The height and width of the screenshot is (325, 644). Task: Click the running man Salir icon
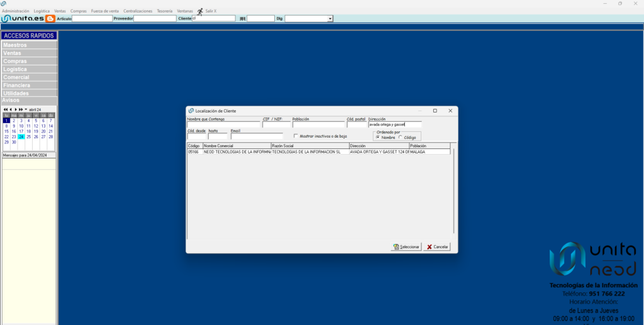coord(200,11)
